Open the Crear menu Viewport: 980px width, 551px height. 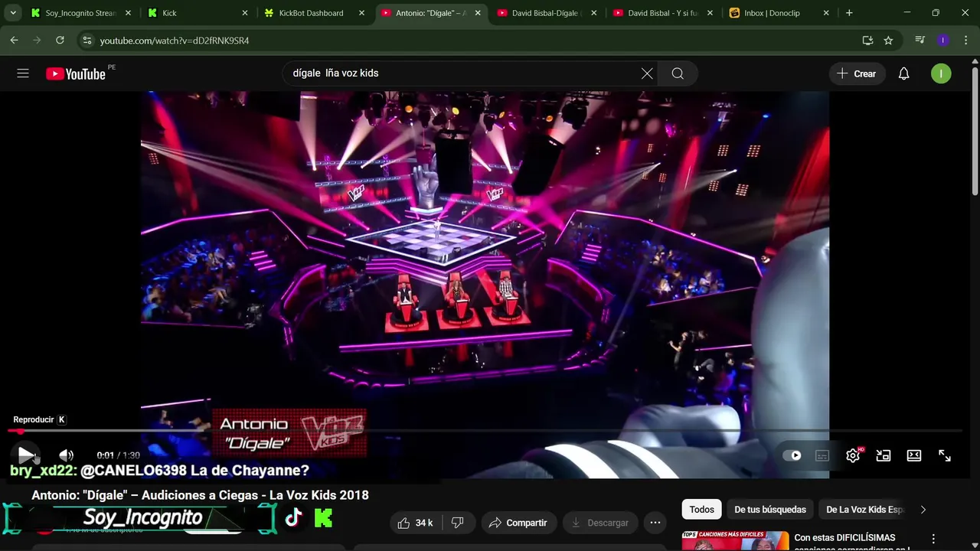pyautogui.click(x=857, y=73)
